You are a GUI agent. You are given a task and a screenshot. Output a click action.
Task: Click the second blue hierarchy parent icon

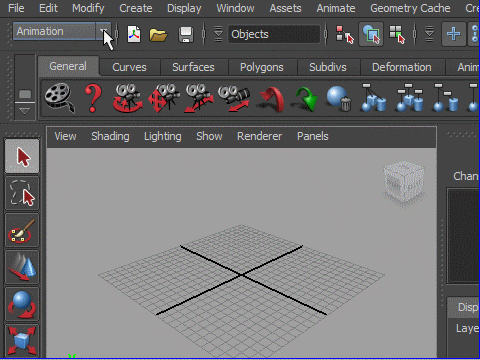pyautogui.click(x=410, y=98)
